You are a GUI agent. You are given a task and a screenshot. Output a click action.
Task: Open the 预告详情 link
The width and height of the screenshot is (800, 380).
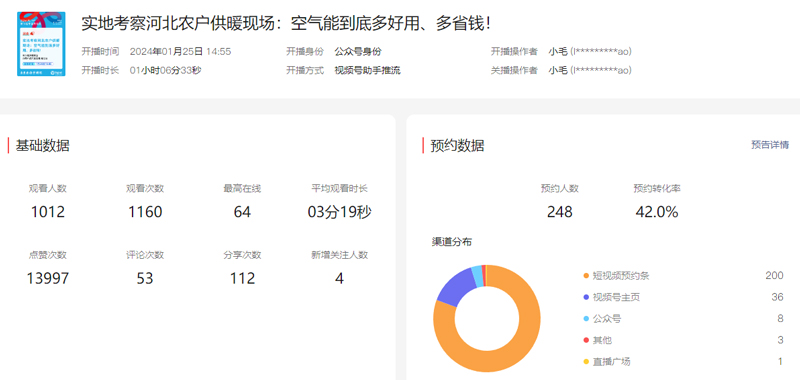click(770, 145)
